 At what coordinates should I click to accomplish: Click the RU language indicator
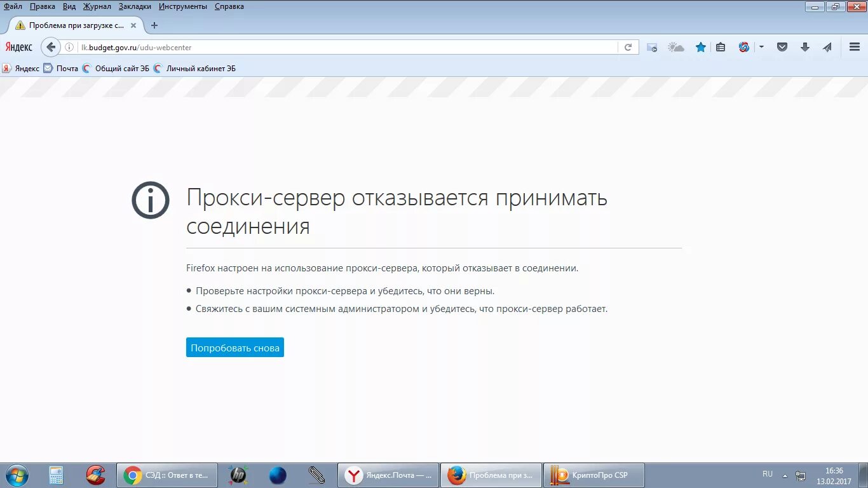[x=768, y=474]
